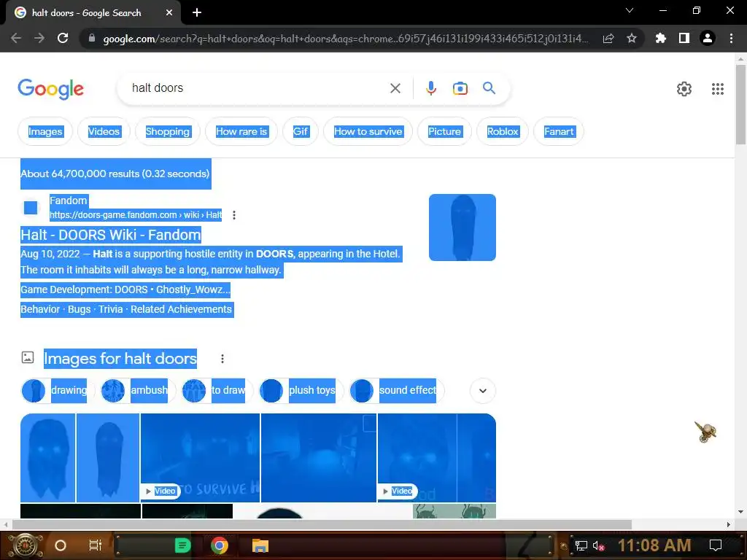This screenshot has height=560, width=747.
Task: Click the 11:08 AM clock
Action: pyautogui.click(x=654, y=545)
